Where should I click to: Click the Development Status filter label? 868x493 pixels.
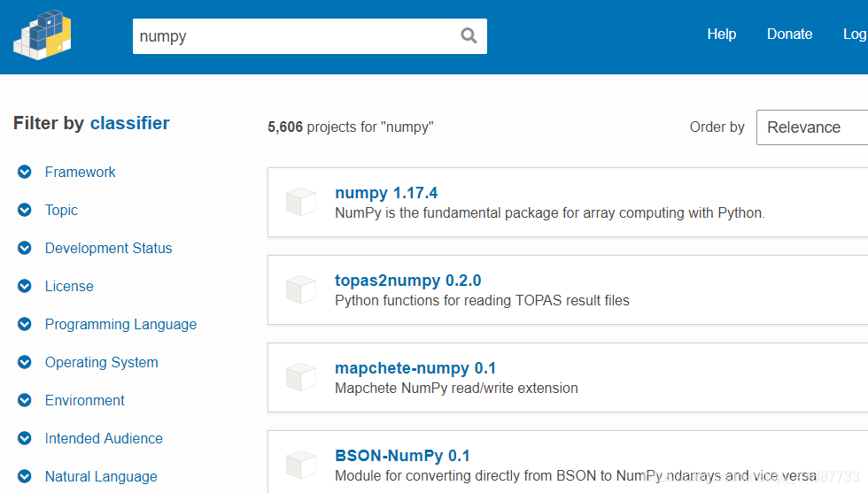[x=108, y=248]
